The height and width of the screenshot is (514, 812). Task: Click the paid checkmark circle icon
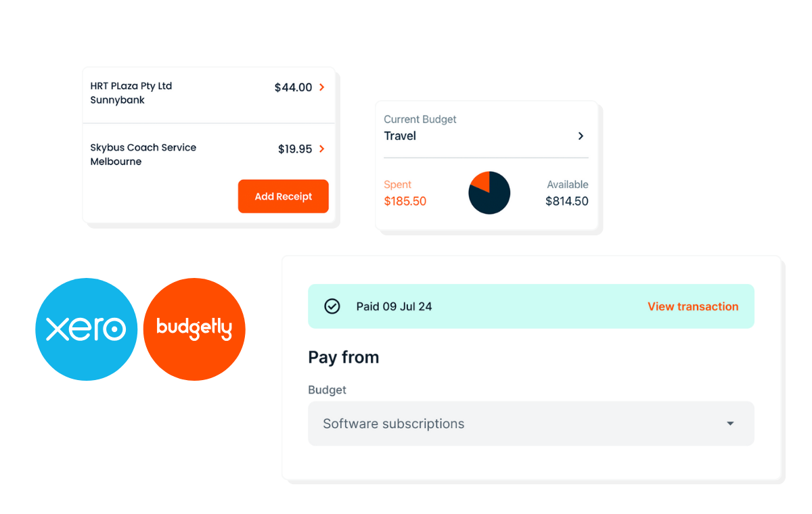(332, 306)
